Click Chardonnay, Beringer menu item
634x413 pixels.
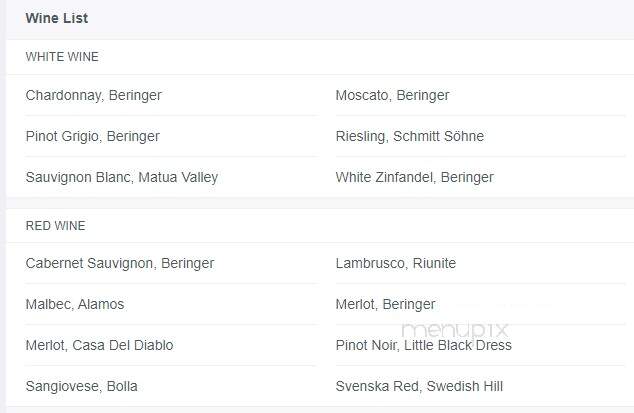point(93,95)
